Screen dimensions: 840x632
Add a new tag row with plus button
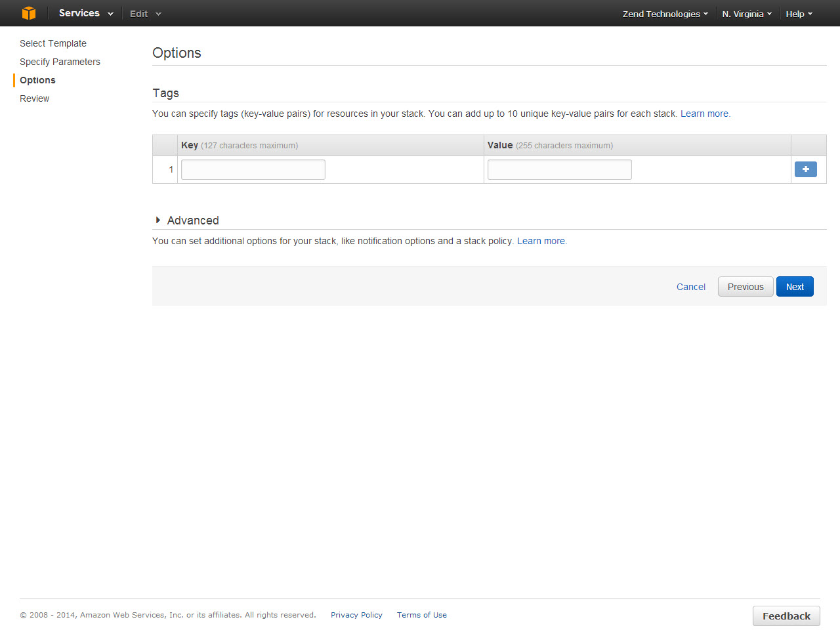(805, 169)
